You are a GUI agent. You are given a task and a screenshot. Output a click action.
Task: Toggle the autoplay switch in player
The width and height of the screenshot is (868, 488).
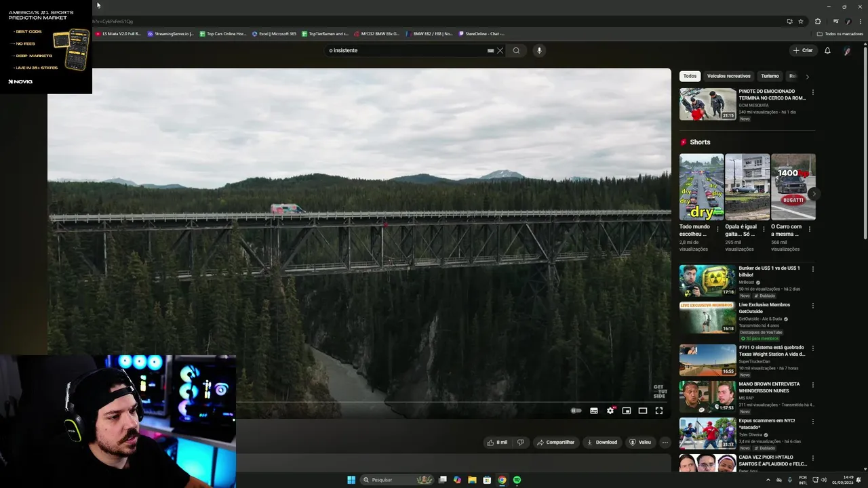[576, 411]
